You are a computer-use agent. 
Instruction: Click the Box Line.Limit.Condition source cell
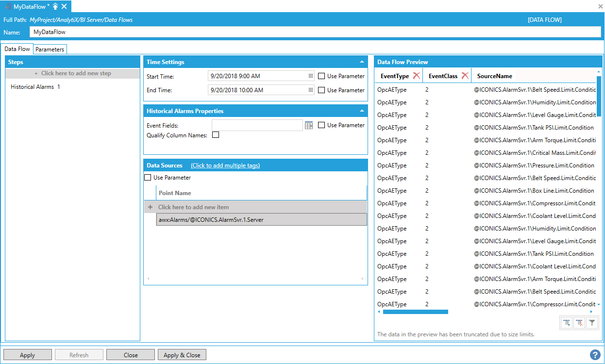[x=534, y=191]
